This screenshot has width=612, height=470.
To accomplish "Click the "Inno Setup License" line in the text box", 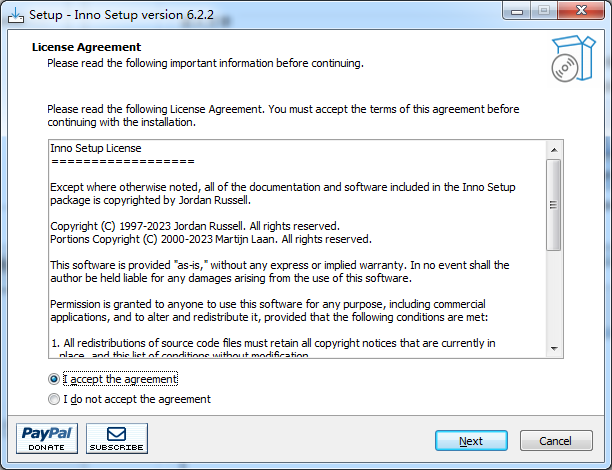I will point(96,148).
